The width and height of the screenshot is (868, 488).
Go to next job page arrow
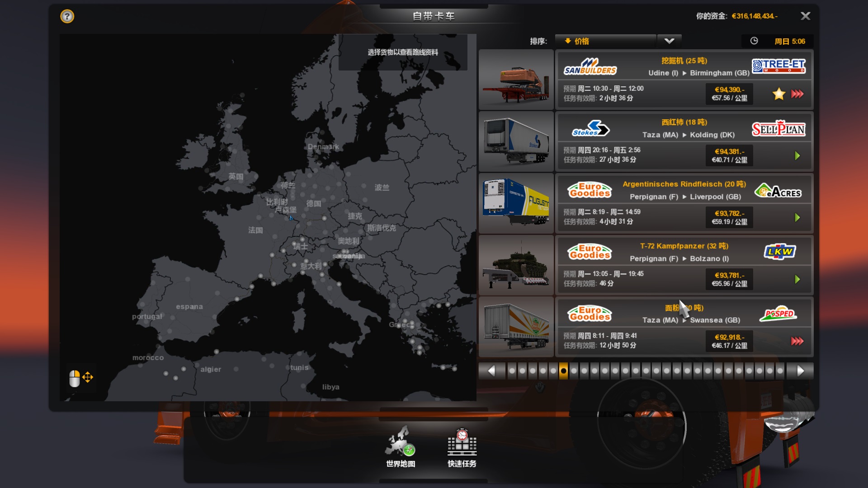click(800, 371)
